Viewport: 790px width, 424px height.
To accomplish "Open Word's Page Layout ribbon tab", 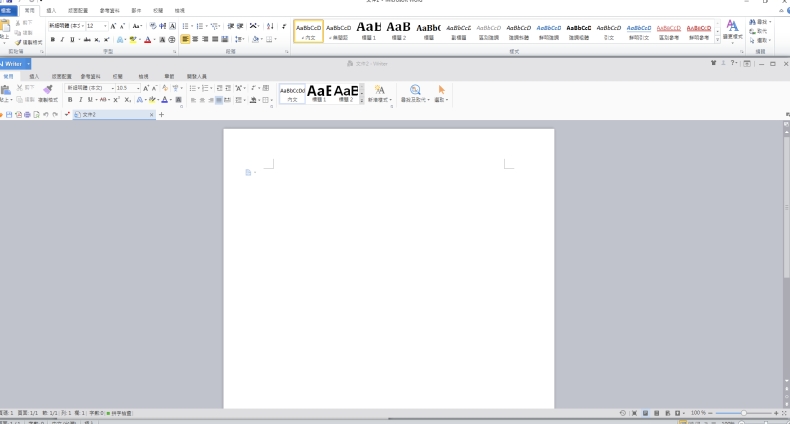I will (x=78, y=11).
